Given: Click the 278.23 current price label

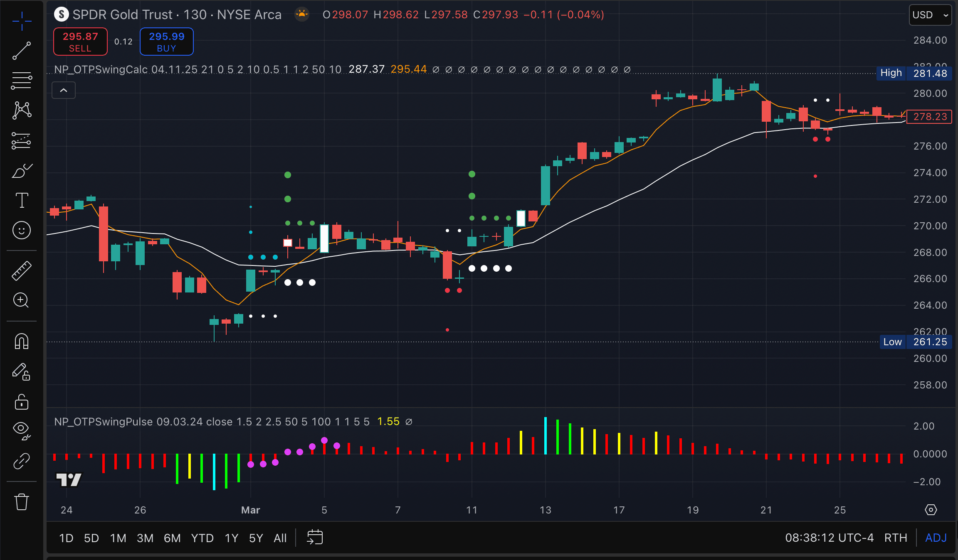Looking at the screenshot, I should point(930,117).
